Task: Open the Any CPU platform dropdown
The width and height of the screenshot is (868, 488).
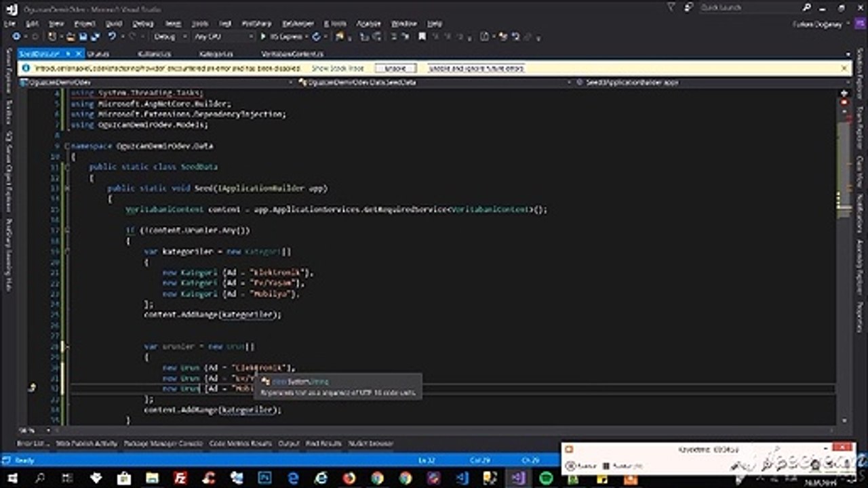Action: pyautogui.click(x=224, y=37)
